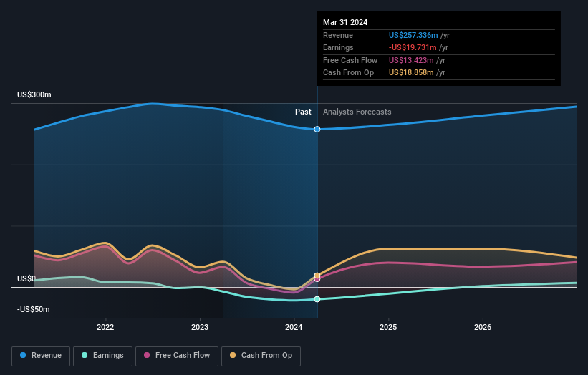Image resolution: width=588 pixels, height=375 pixels.
Task: Click the -US$19.731m earnings value
Action: [x=413, y=47]
